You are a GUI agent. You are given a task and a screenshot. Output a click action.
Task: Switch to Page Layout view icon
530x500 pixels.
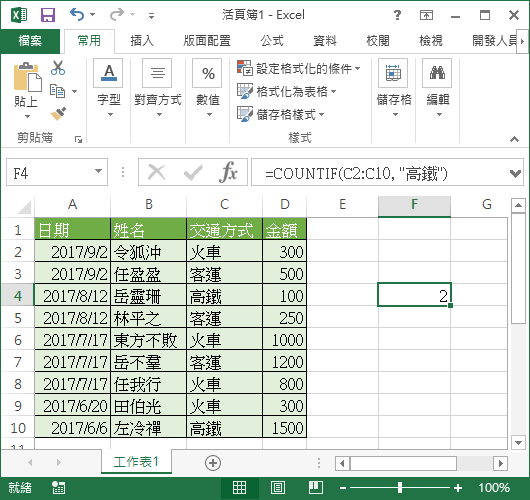pos(278,487)
